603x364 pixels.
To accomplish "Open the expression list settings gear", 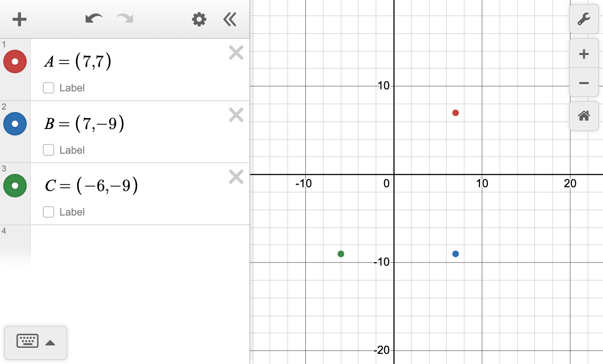I will [199, 19].
